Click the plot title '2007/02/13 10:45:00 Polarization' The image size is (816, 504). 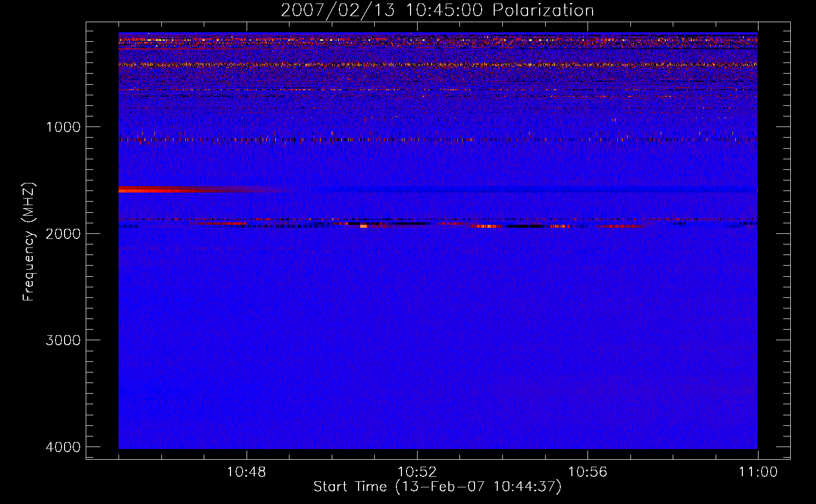[437, 11]
